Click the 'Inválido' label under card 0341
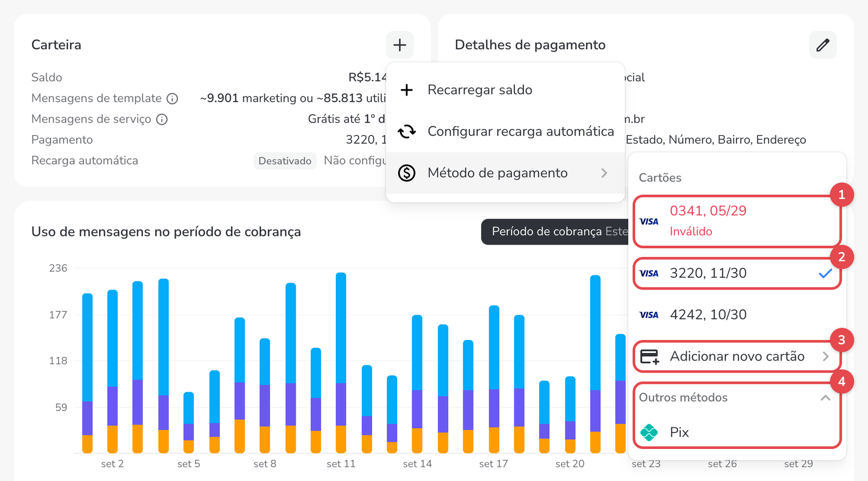The image size is (868, 481). pos(691,232)
